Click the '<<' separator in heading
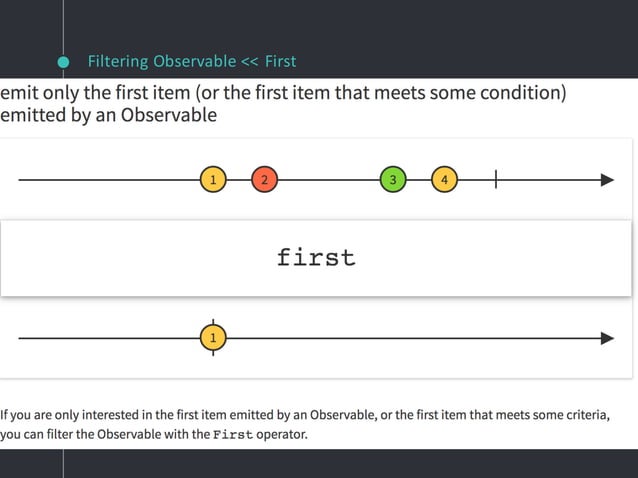This screenshot has height=478, width=638. click(249, 62)
